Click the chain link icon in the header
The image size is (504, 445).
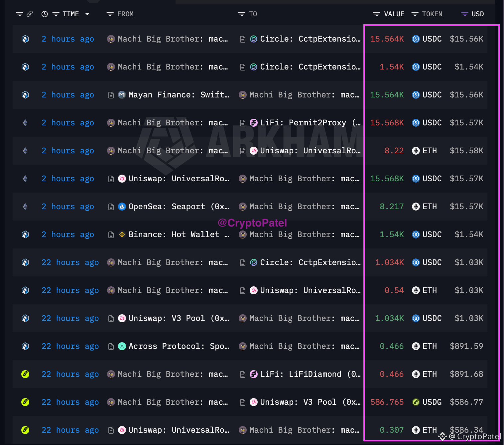[30, 14]
